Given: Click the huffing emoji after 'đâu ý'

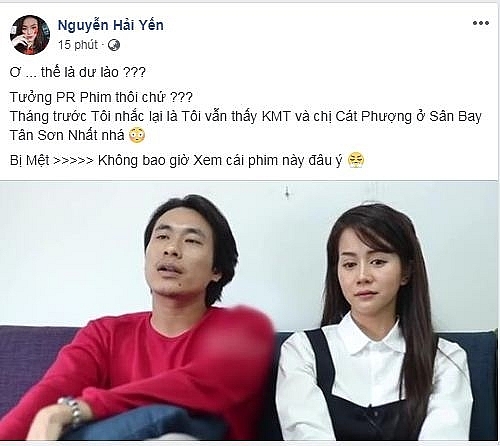Looking at the screenshot, I should 356,160.
